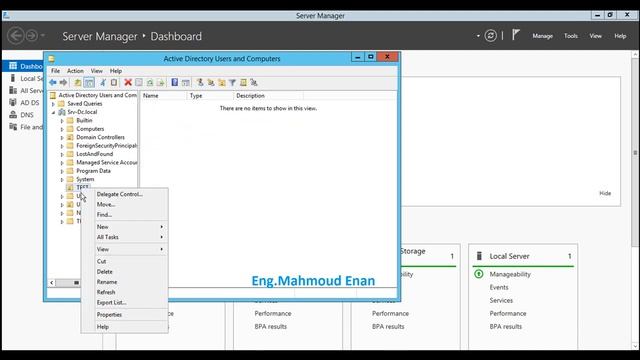This screenshot has height=360, width=640.
Task: Expand the Computers folder arrow
Action: (62, 129)
